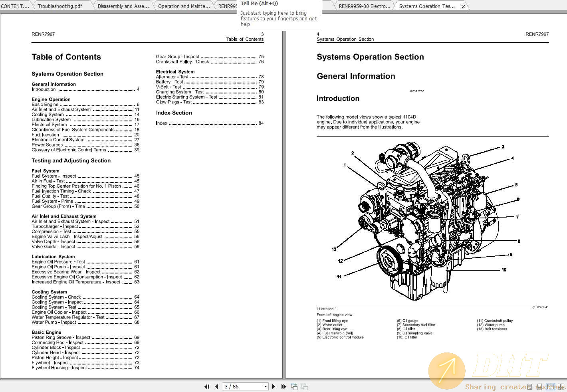Go to the first page
This screenshot has width=567, height=392.
click(207, 386)
